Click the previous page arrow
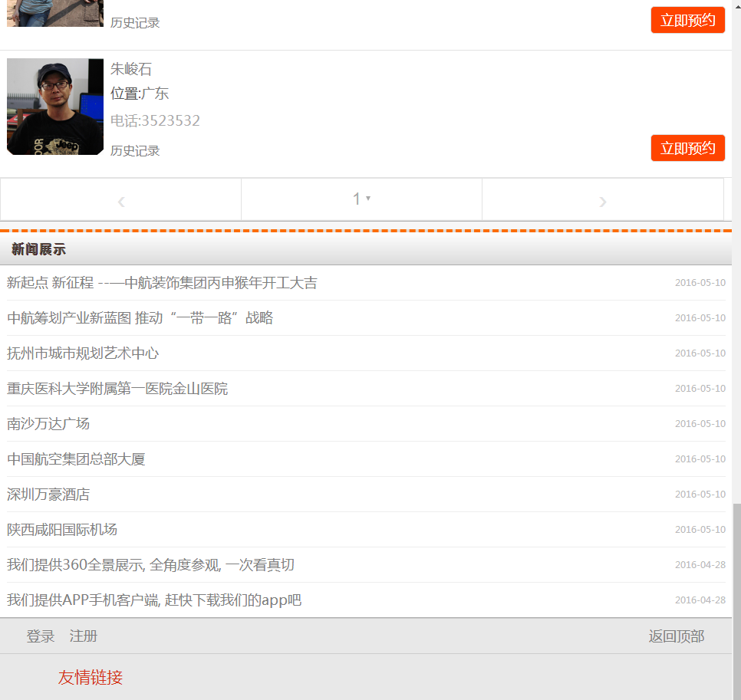Image resolution: width=741 pixels, height=700 pixels. point(121,201)
